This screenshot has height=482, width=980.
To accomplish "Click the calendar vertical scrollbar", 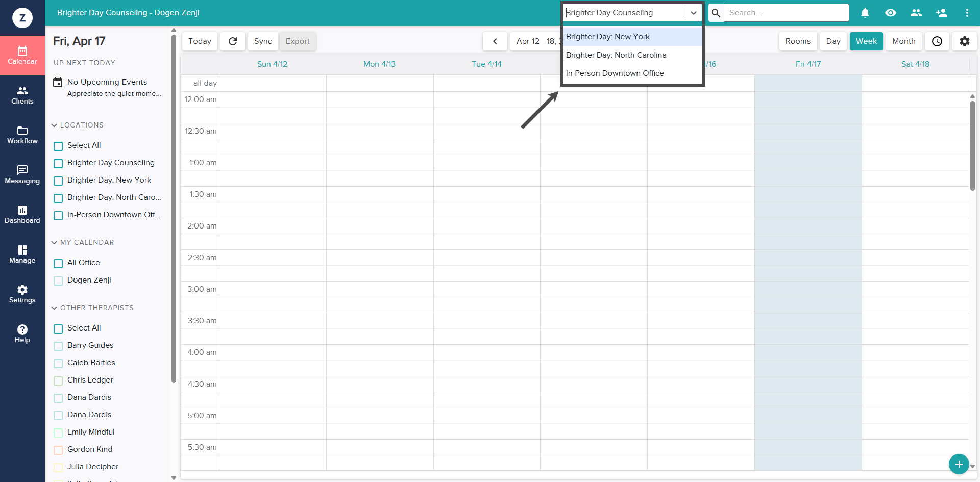I will [972, 146].
